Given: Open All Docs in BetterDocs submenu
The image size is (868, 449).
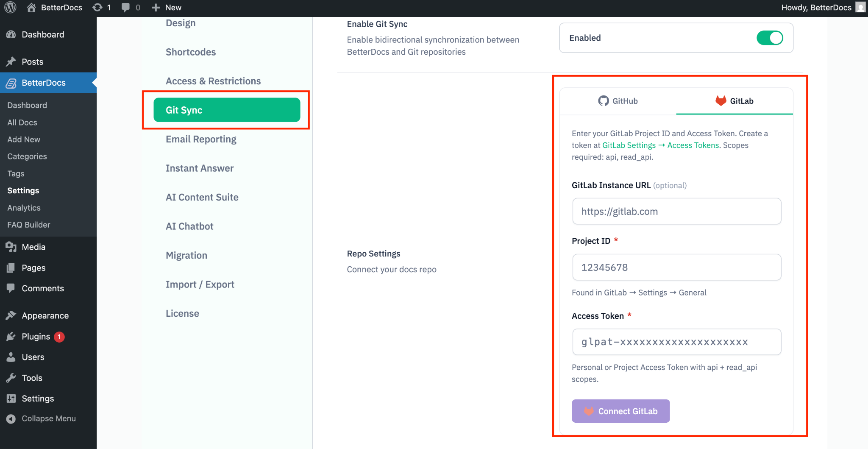Looking at the screenshot, I should click(22, 123).
